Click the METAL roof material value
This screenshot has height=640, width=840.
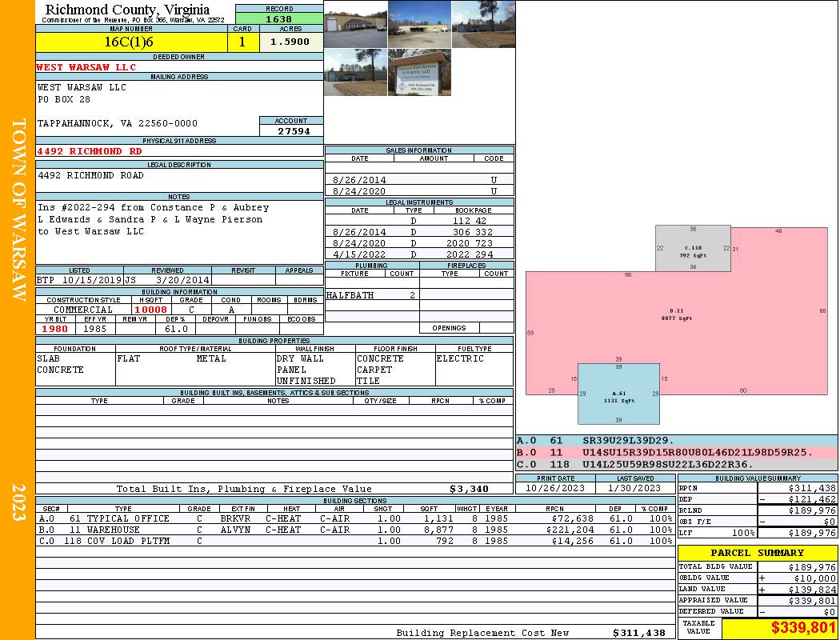click(211, 358)
